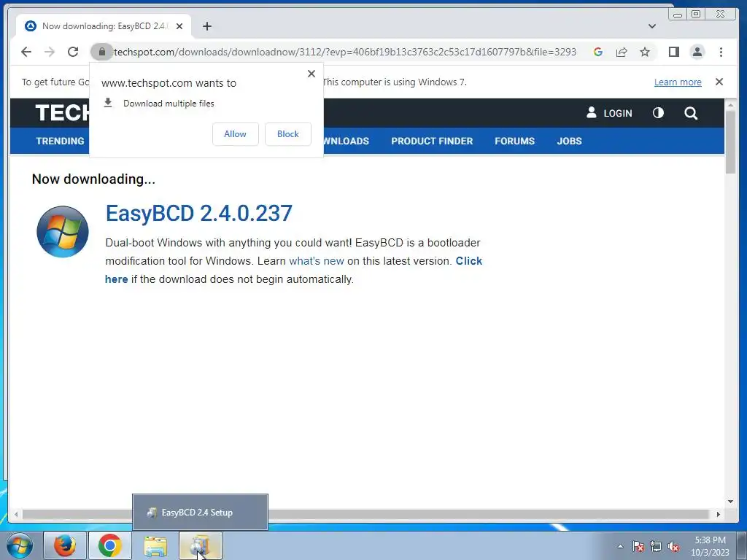Open network status tray icon
747x560 pixels.
click(656, 546)
